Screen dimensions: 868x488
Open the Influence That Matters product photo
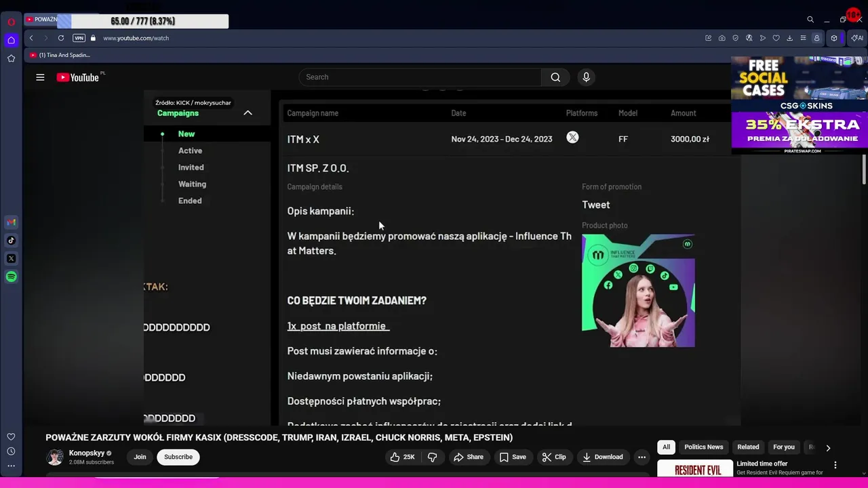(x=638, y=291)
